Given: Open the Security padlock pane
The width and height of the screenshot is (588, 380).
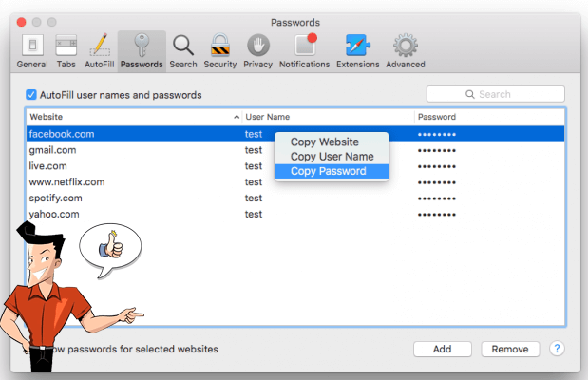Looking at the screenshot, I should click(x=220, y=51).
